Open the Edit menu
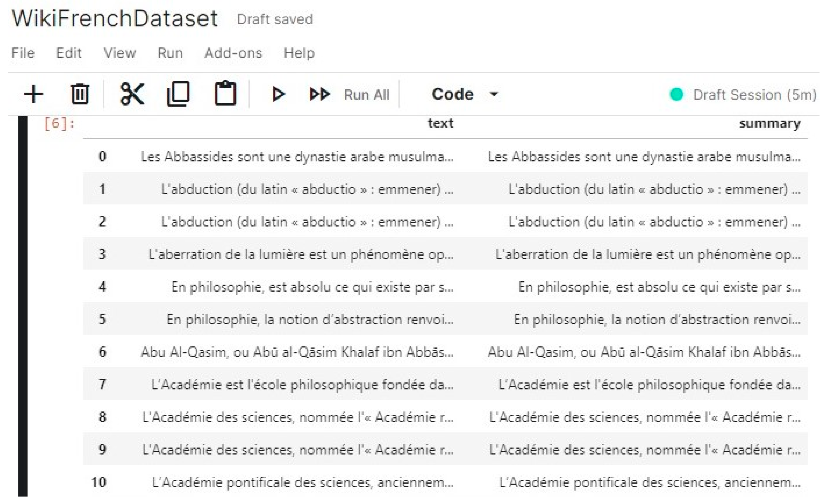The width and height of the screenshot is (823, 504). [68, 53]
